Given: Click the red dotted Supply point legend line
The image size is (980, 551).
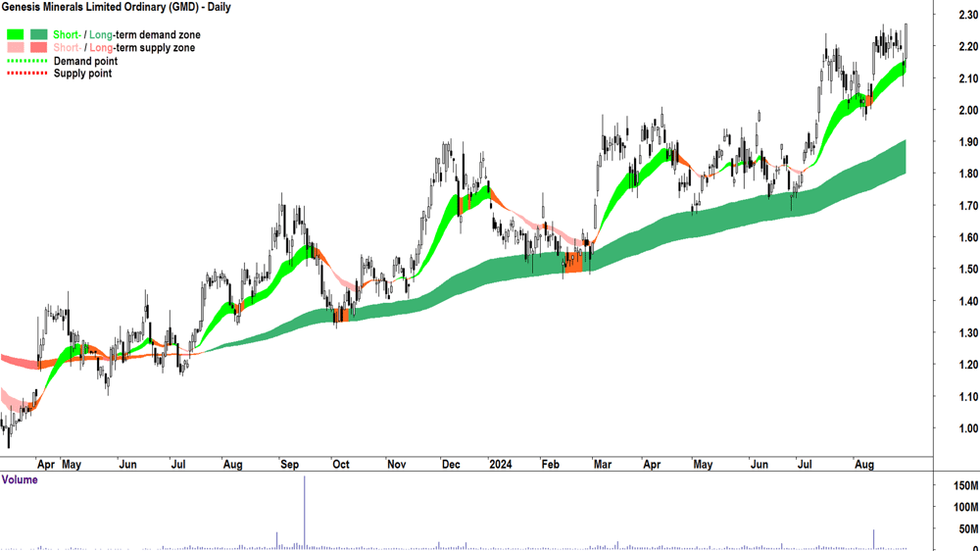Looking at the screenshot, I should point(26,74).
